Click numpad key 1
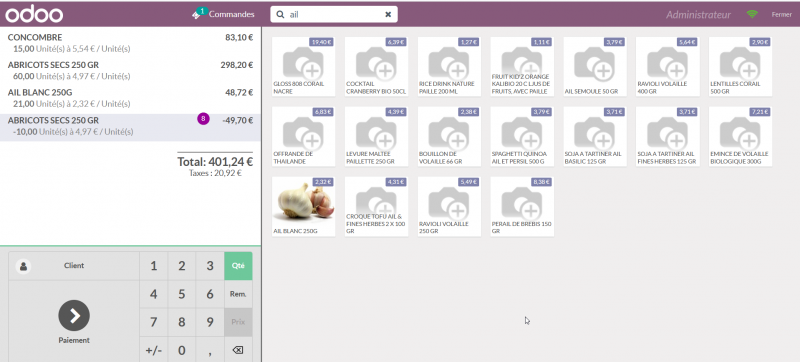The image size is (800, 362). coord(154,266)
